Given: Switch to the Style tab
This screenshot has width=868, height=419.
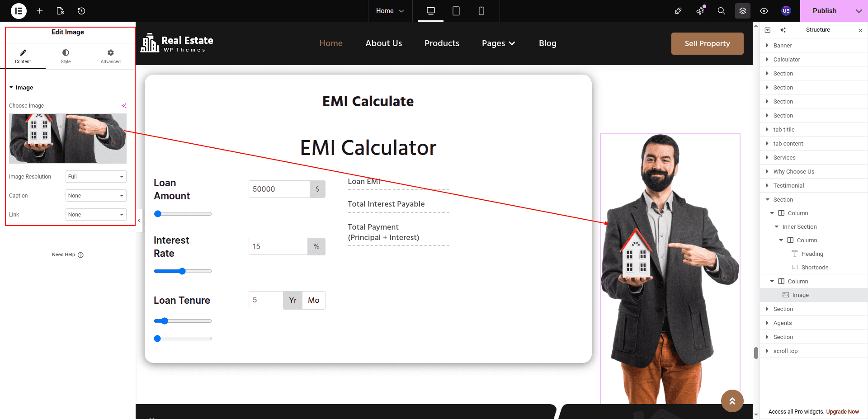Looking at the screenshot, I should pos(66,56).
